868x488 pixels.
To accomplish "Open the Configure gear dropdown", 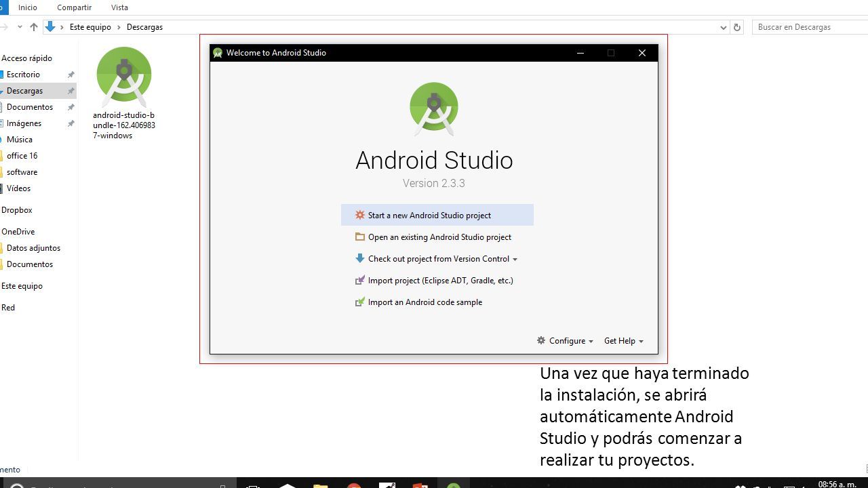I will (x=565, y=341).
